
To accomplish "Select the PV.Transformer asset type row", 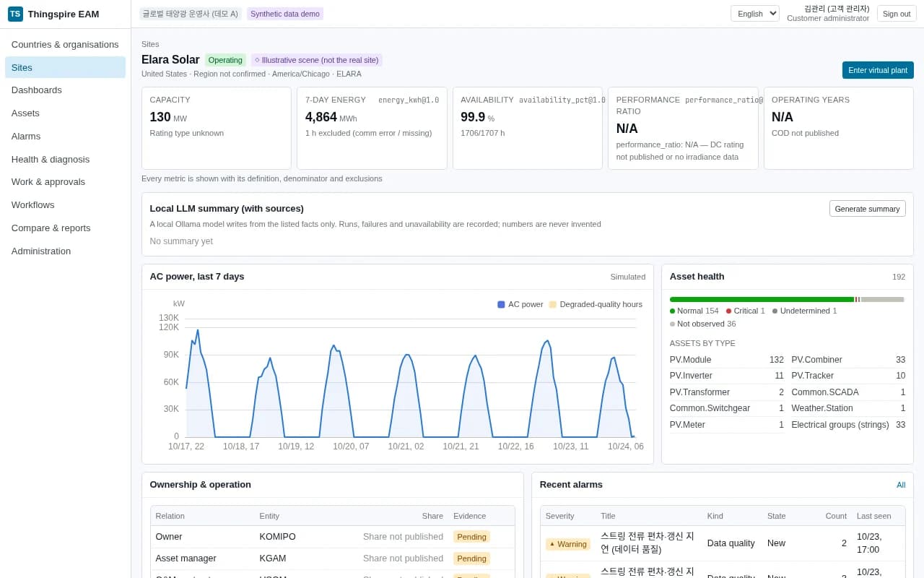I will coord(726,392).
